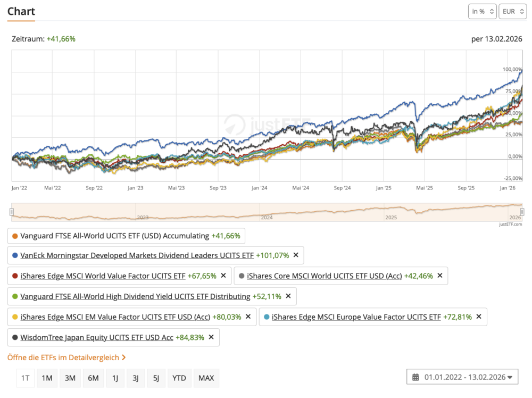The image size is (532, 398).
Task: Remove VanEck Morningstar Dividend Leaders ETF with X
Action: [296, 255]
